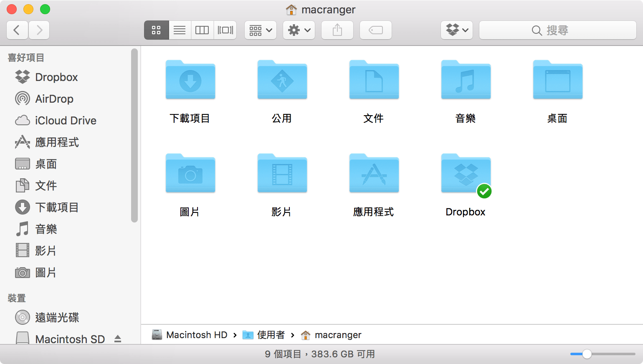Viewport: 643px width, 364px height.
Task: Adjust the icon size slider
Action: 587,353
